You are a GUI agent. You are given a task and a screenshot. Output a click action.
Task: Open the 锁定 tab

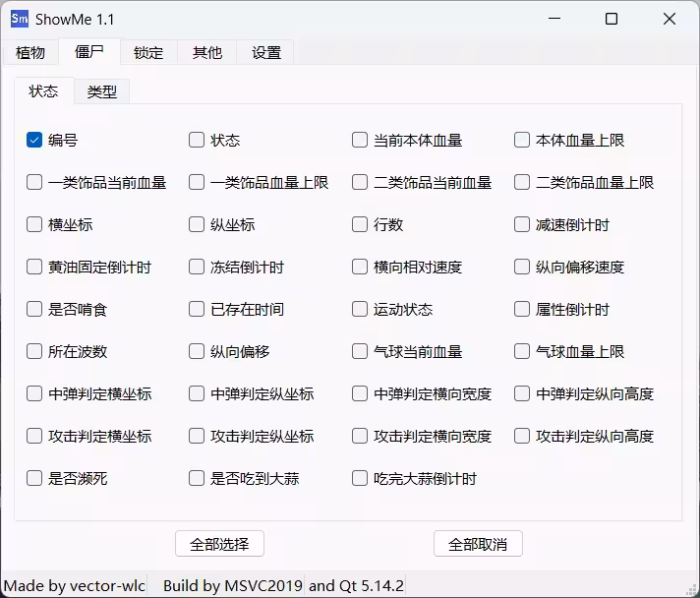point(148,53)
